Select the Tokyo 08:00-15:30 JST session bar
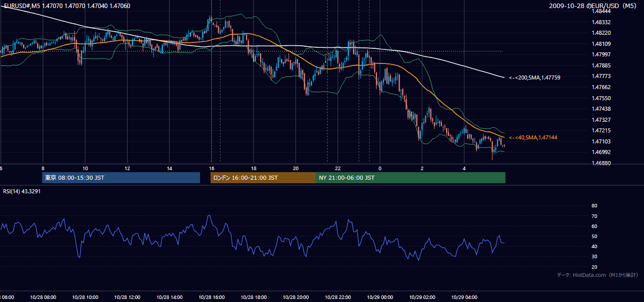The image size is (644, 302). click(x=121, y=178)
